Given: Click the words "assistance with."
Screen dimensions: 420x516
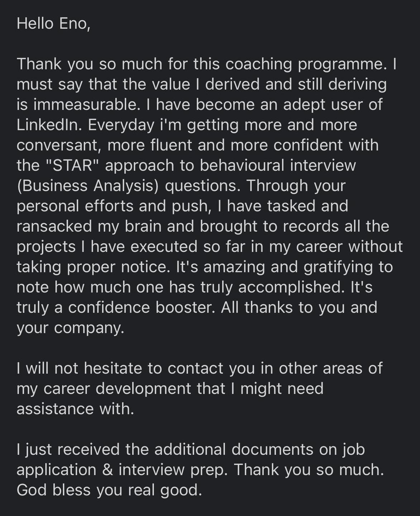Looking at the screenshot, I should 75,409.
